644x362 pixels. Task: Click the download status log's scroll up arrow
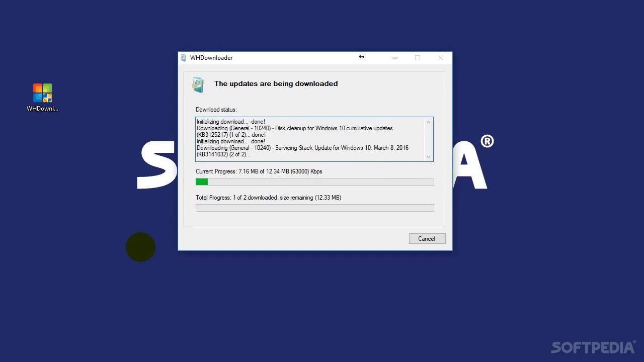tap(429, 122)
